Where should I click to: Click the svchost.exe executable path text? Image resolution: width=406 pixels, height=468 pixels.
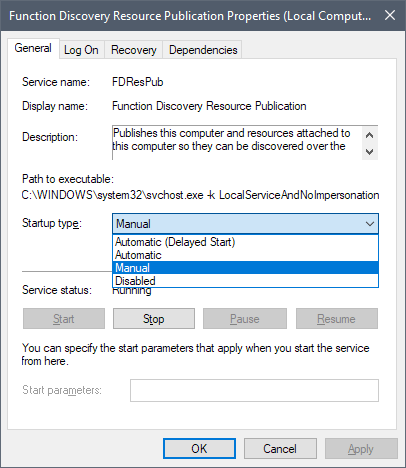click(x=200, y=195)
